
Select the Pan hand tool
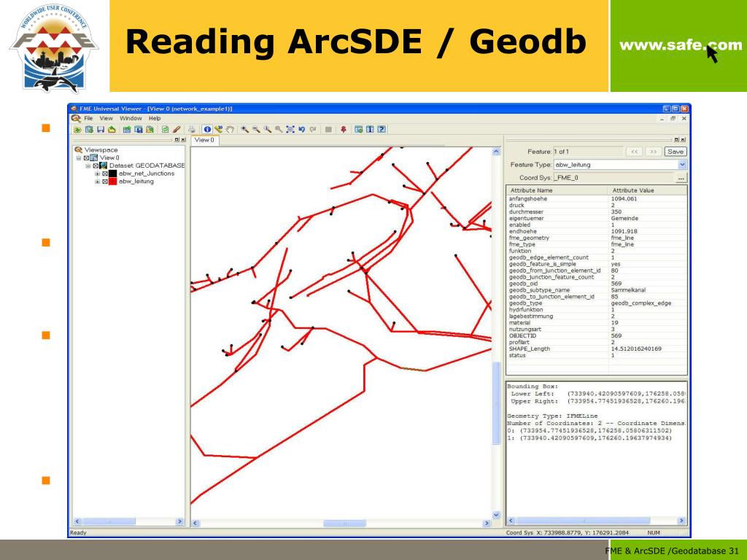pyautogui.click(x=230, y=130)
